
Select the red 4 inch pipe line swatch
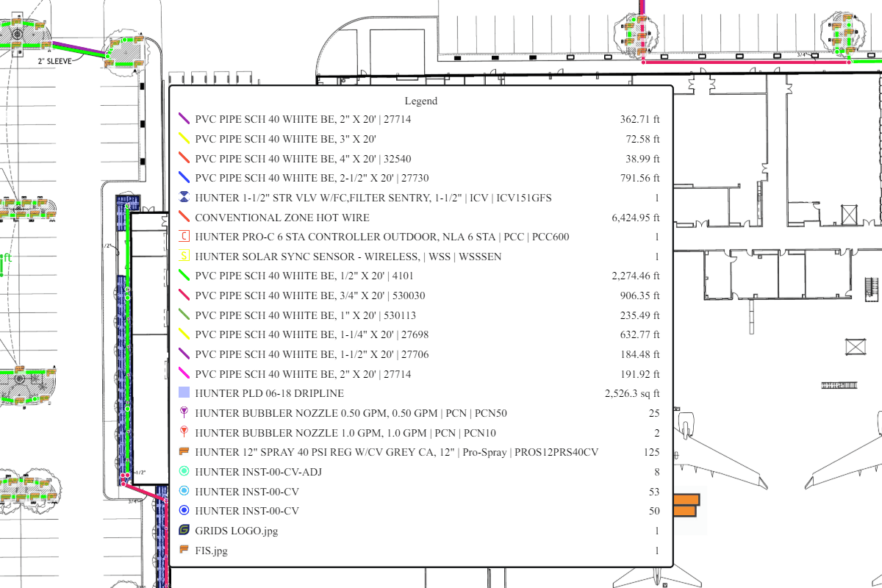click(184, 157)
